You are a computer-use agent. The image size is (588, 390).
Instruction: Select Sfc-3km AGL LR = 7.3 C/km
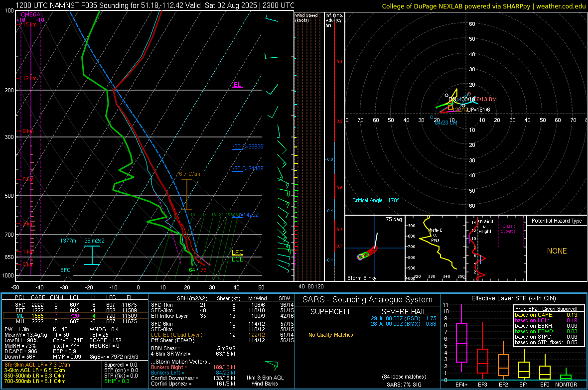pos(37,365)
